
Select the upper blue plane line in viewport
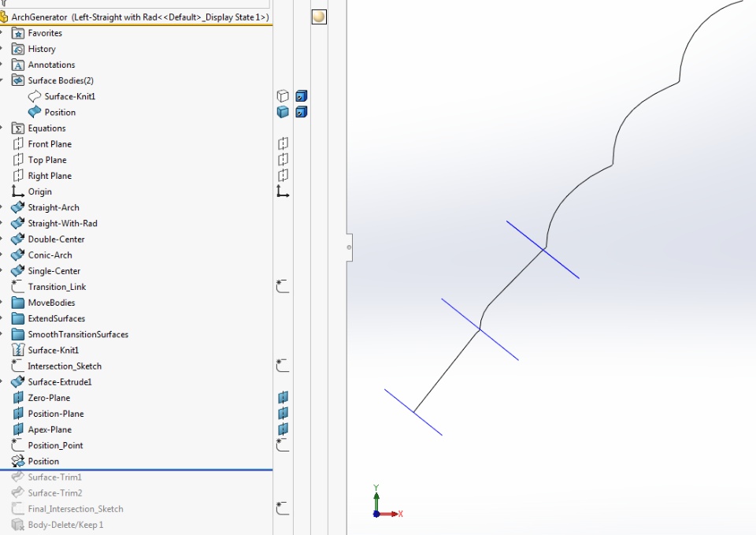[x=543, y=250]
